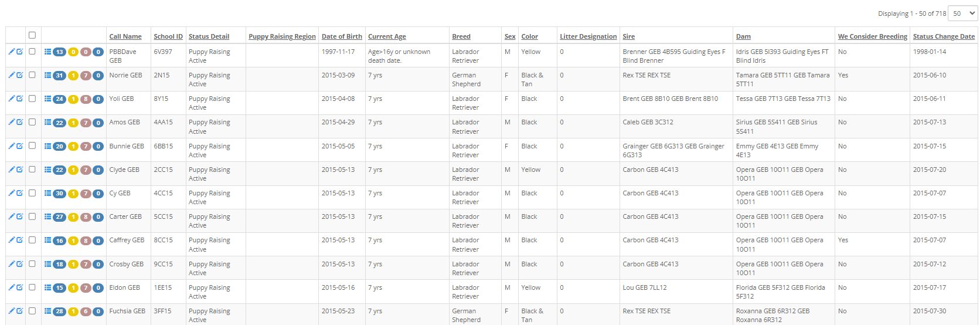Open the page size dropdown showing 50
The height and width of the screenshot is (325, 980).
coord(962,13)
